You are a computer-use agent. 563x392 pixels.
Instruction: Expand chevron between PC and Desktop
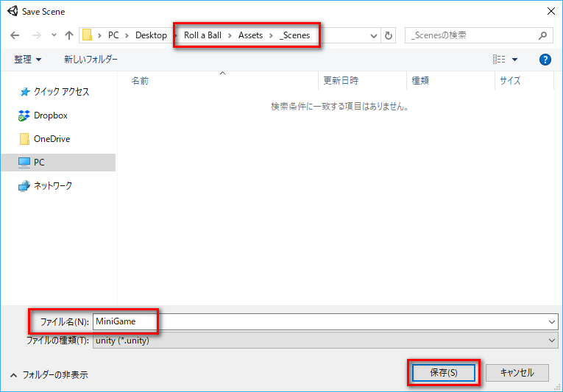(127, 35)
